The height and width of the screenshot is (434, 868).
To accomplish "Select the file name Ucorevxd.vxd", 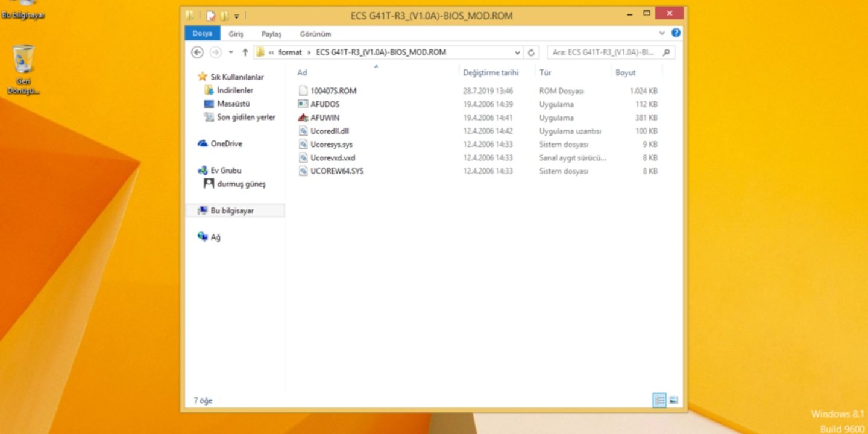I will [x=333, y=157].
